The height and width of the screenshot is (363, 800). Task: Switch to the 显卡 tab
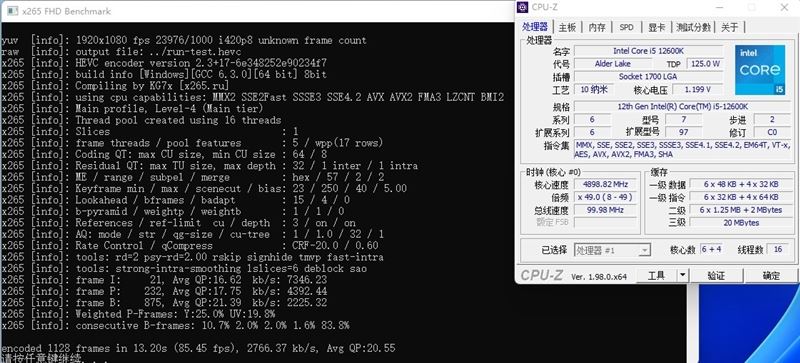656,27
